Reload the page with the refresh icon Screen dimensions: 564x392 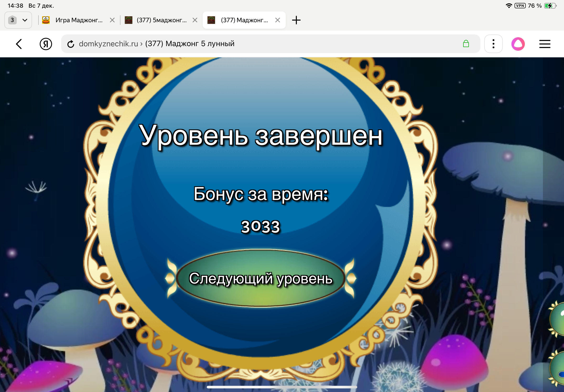71,44
